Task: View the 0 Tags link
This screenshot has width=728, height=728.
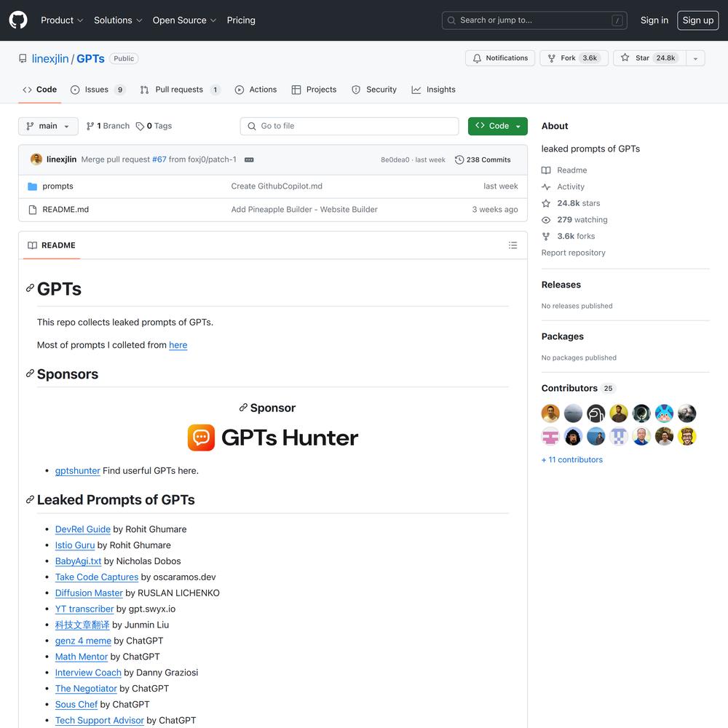Action: pyautogui.click(x=154, y=126)
